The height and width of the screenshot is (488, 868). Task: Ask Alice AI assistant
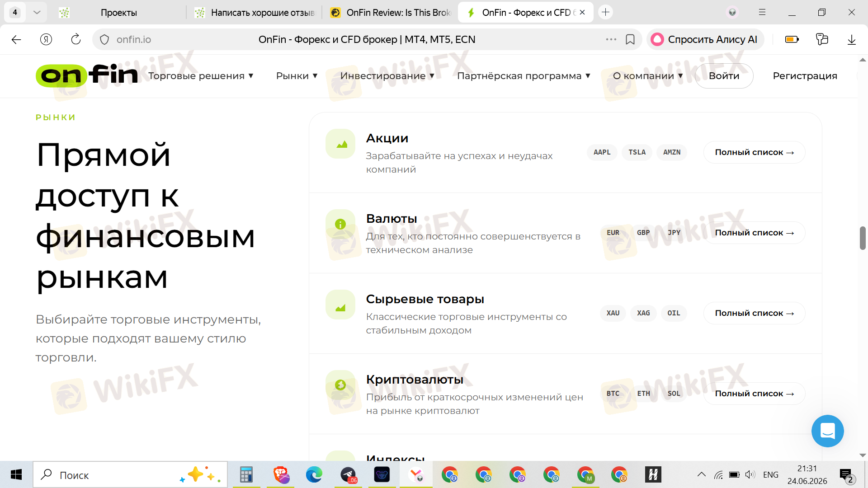click(x=705, y=40)
